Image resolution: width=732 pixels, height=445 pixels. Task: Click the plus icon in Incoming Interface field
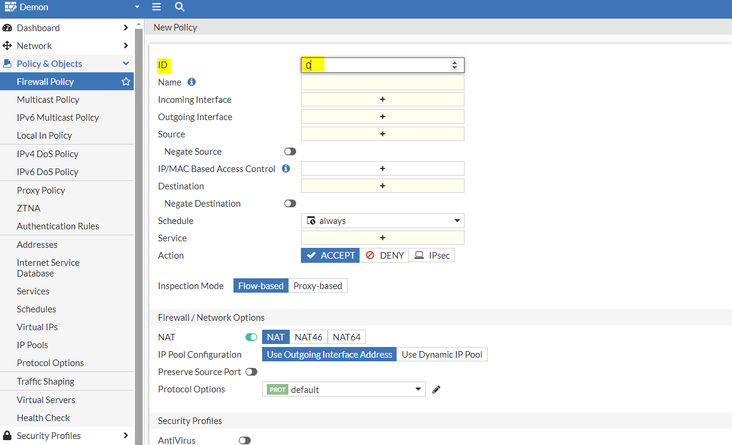click(382, 100)
